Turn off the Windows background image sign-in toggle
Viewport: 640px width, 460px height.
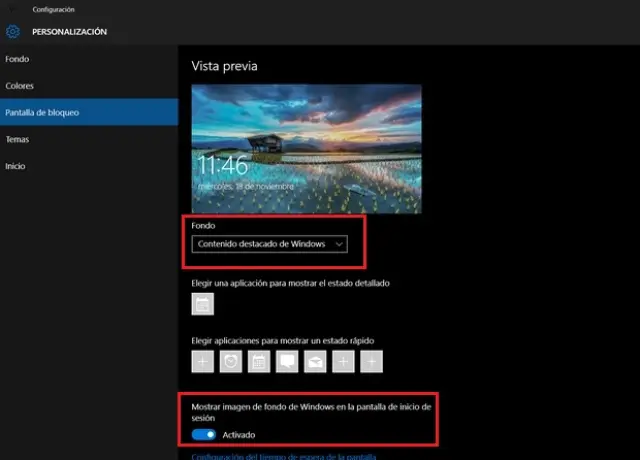point(204,435)
